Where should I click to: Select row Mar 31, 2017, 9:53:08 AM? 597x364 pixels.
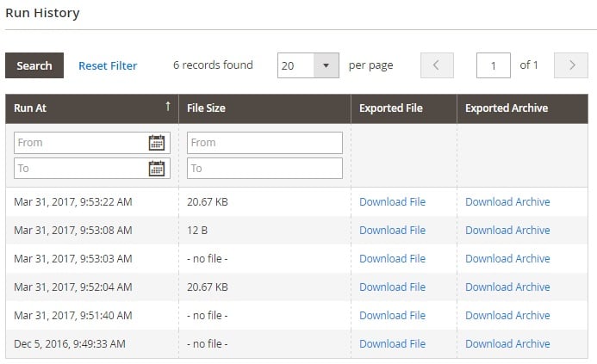(296, 230)
